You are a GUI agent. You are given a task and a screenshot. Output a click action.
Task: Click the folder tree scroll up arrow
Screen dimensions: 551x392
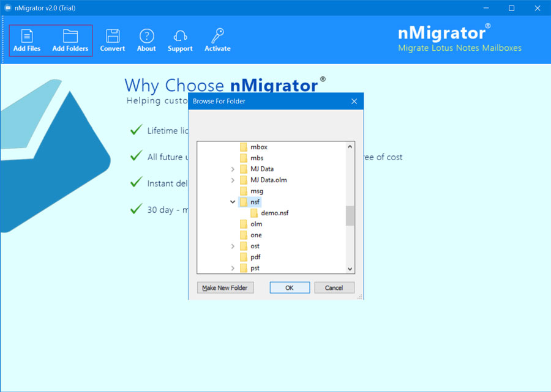tap(350, 147)
